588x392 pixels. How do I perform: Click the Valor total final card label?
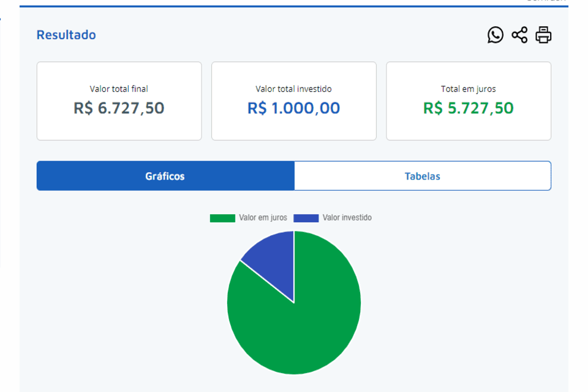(x=119, y=89)
